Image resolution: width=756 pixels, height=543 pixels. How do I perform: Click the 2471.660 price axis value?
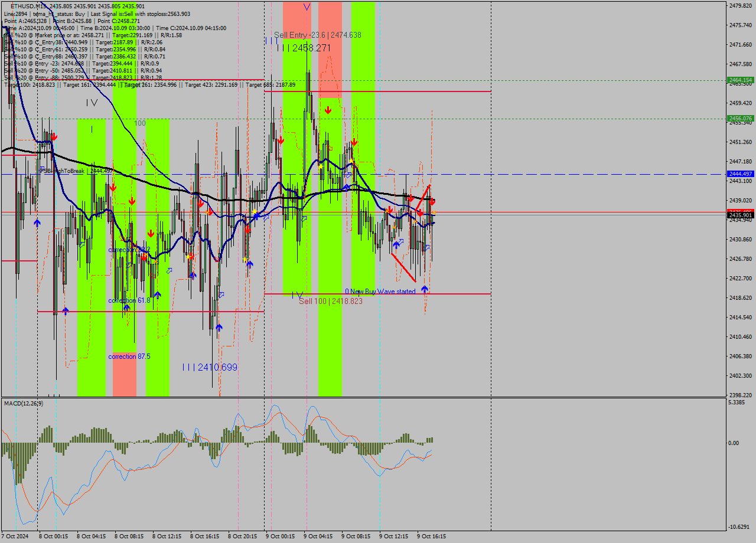(x=741, y=44)
